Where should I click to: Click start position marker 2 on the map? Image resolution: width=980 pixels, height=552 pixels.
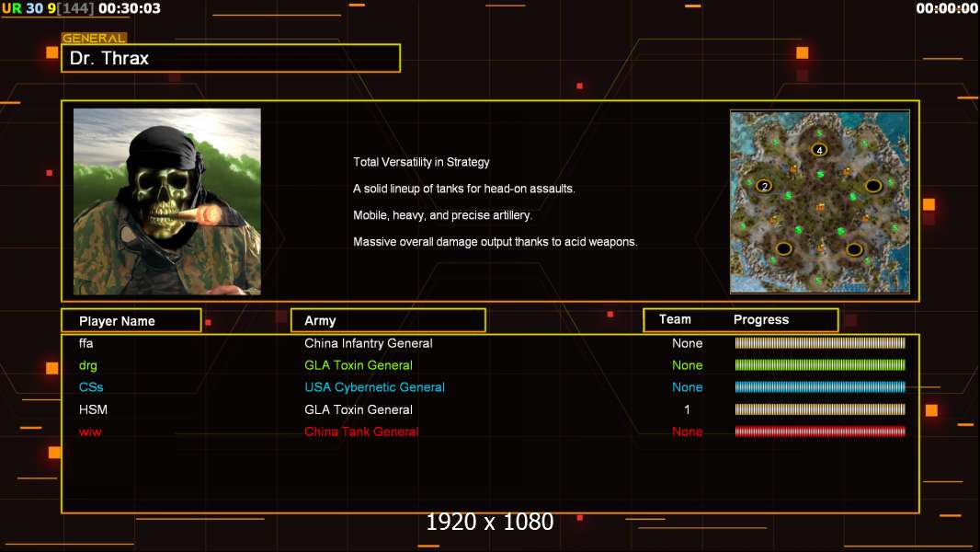click(x=764, y=186)
